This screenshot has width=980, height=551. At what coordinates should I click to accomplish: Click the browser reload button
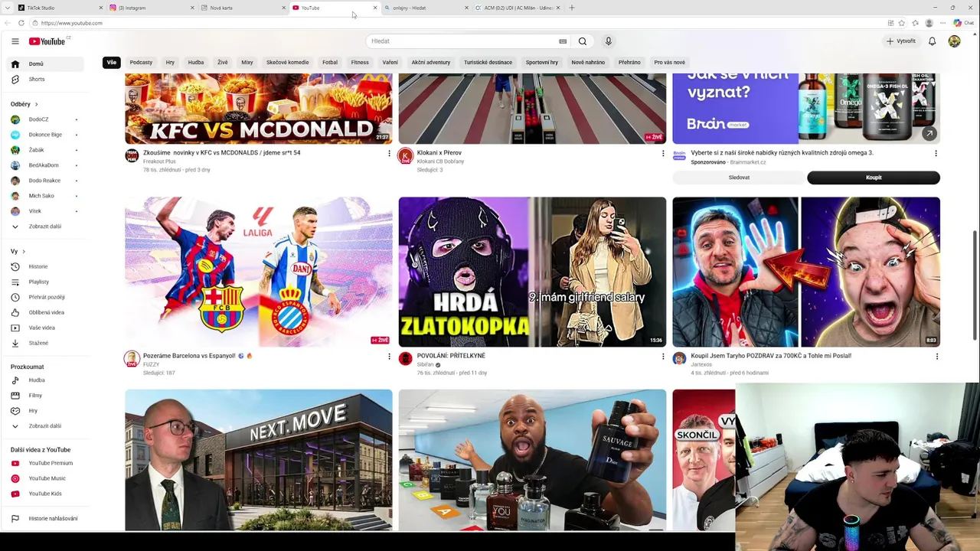[x=21, y=23]
